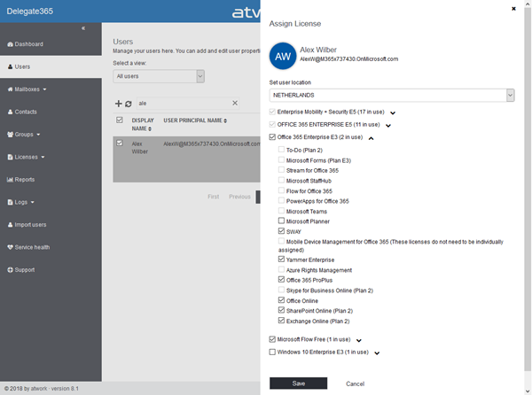Uncheck Office 365 Enterprise E3 license
The image size is (532, 395).
(272, 137)
